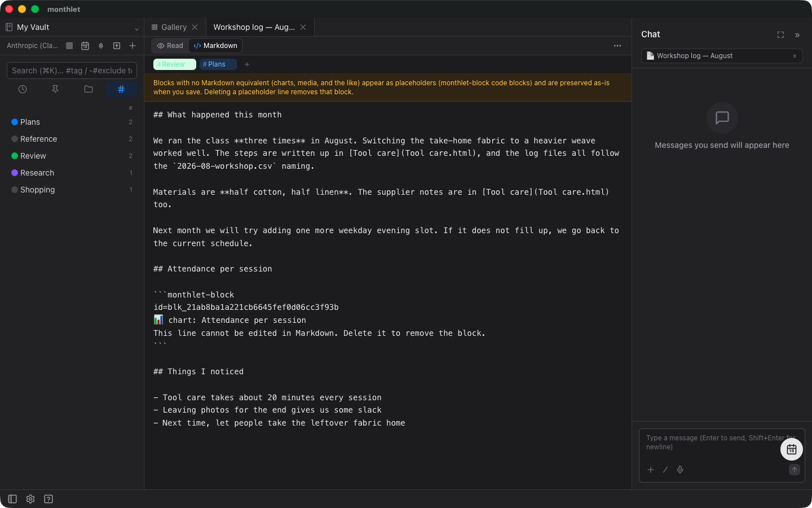Switch sidebar to tags hashtag view
This screenshot has width=812, height=508.
click(x=121, y=89)
